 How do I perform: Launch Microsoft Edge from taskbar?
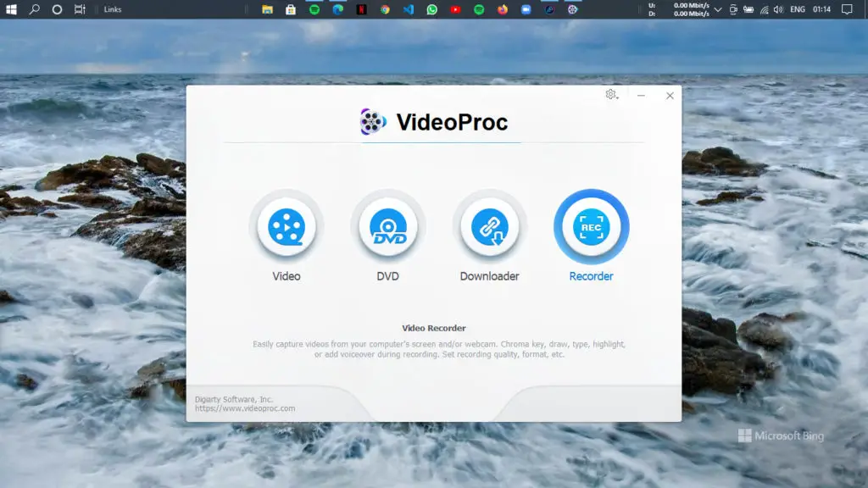point(337,9)
